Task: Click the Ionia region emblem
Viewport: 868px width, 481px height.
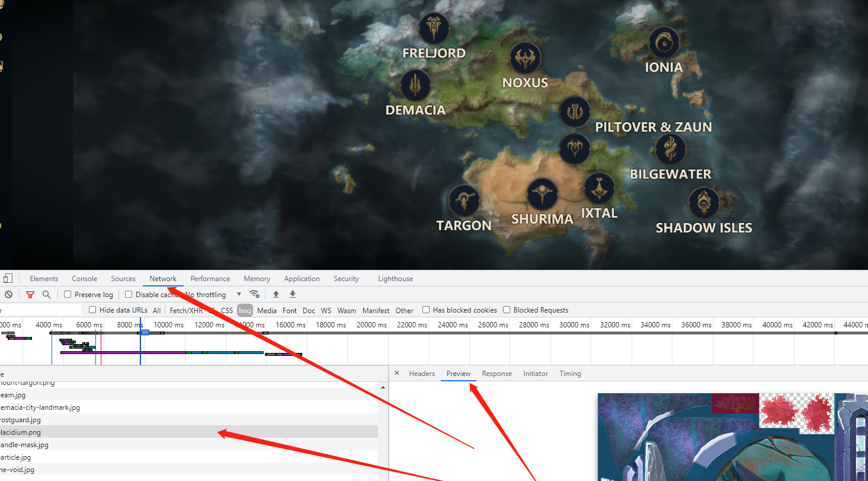Action: tap(665, 42)
